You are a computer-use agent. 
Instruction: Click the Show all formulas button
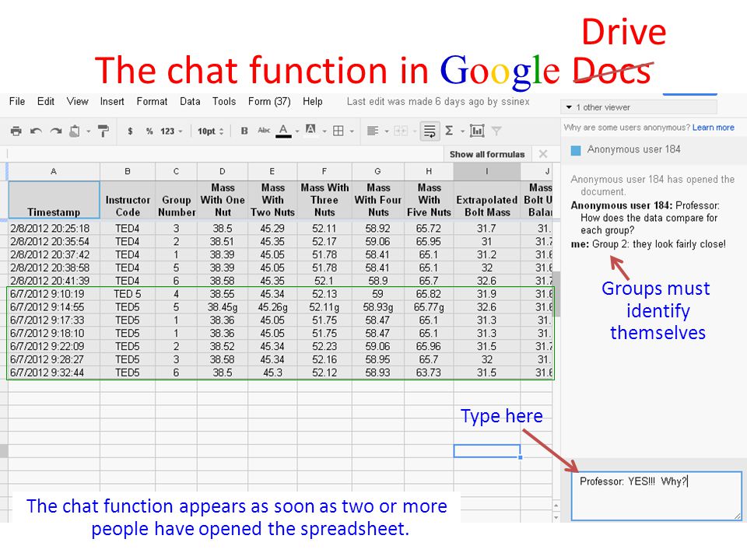(487, 154)
